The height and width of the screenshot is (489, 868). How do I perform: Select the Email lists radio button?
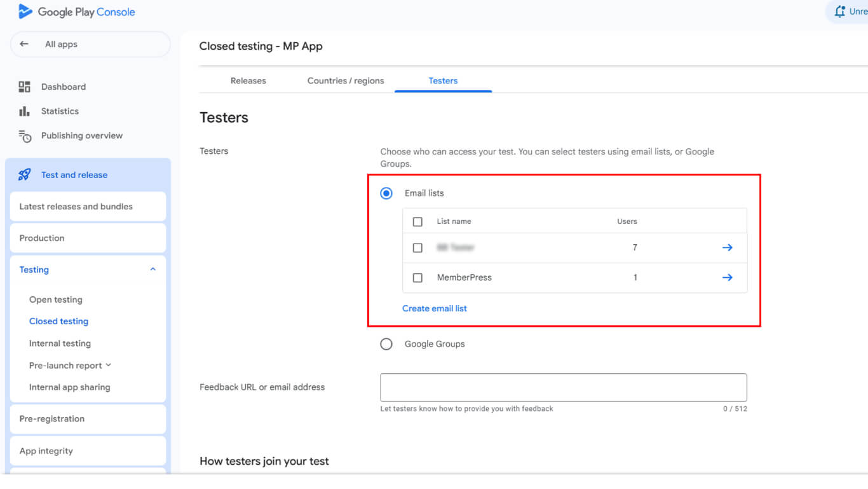tap(386, 193)
